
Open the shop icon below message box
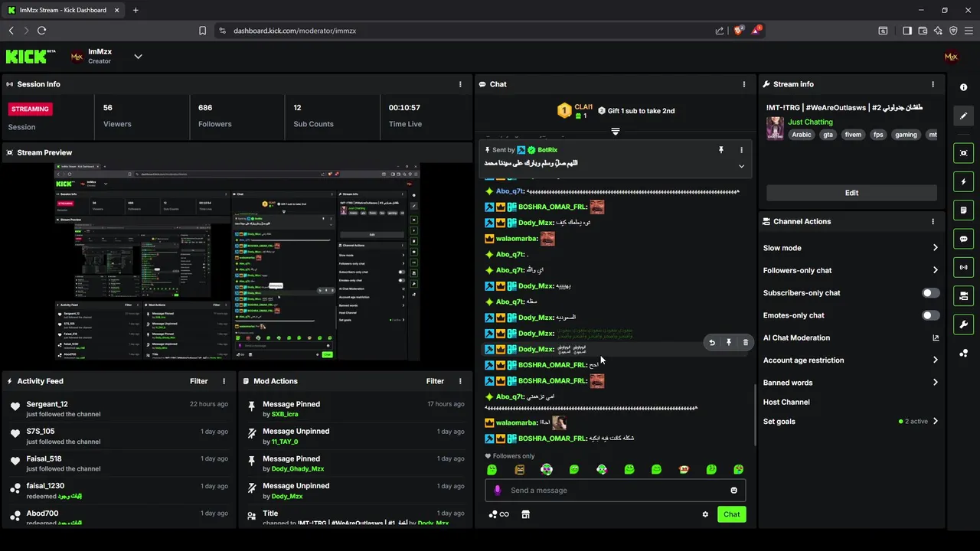[525, 514]
